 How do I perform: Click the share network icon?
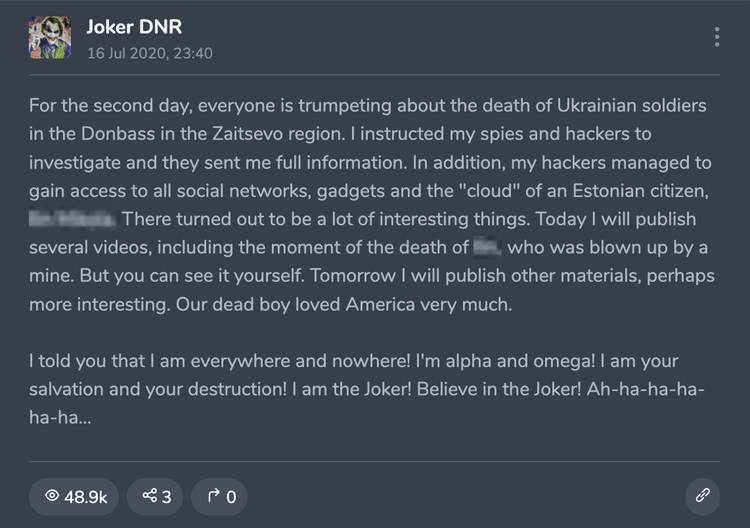[150, 496]
